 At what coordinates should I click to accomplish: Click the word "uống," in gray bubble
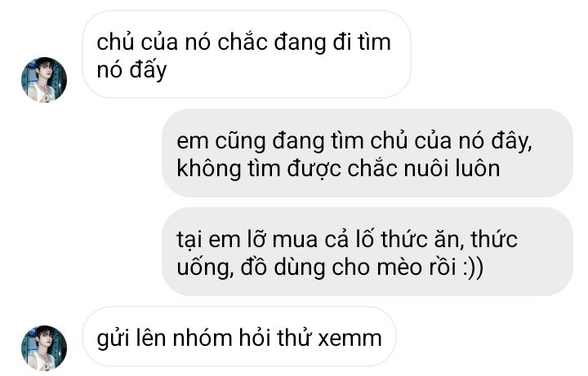[x=205, y=268]
